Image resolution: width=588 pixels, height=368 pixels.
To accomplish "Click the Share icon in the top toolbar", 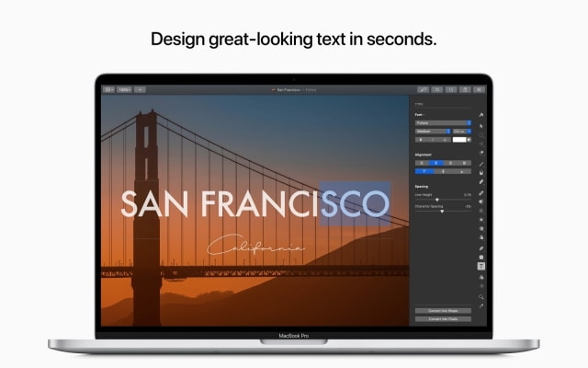I will click(465, 89).
